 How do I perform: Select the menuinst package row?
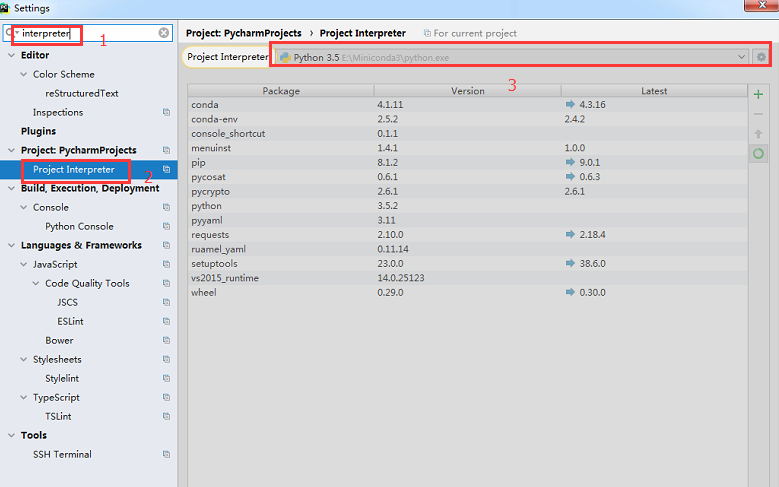click(467, 148)
